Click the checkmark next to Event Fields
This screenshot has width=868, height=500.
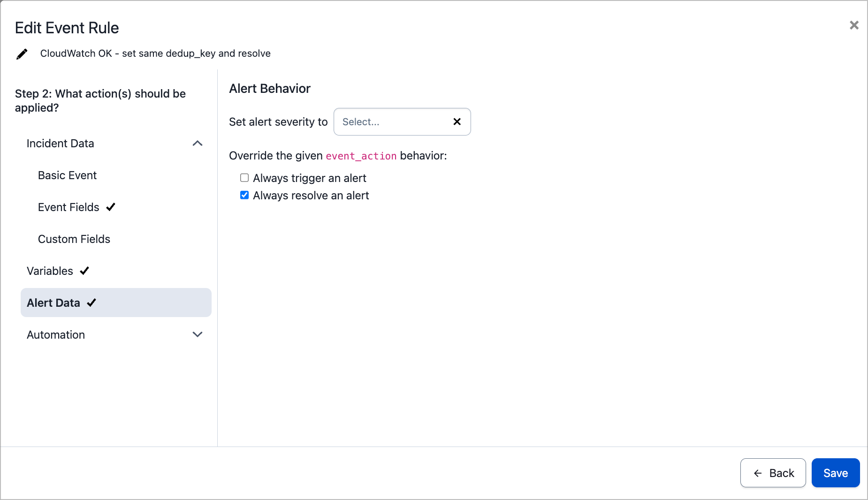click(x=111, y=207)
